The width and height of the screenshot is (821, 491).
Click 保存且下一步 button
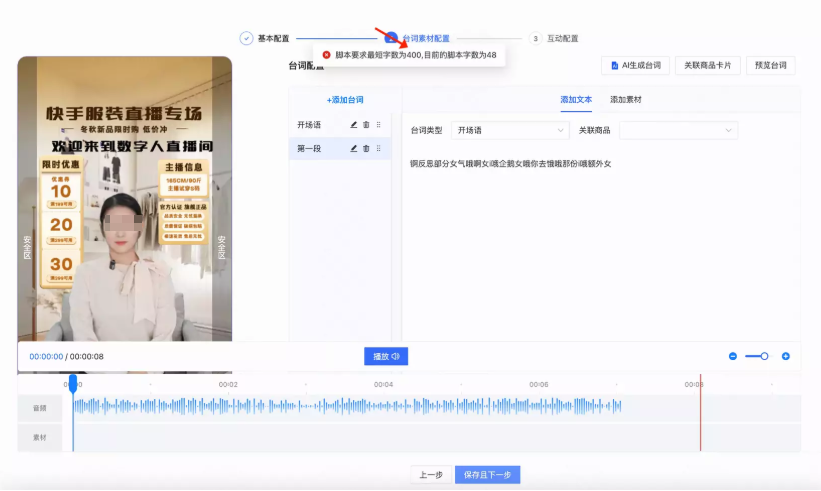coord(487,475)
